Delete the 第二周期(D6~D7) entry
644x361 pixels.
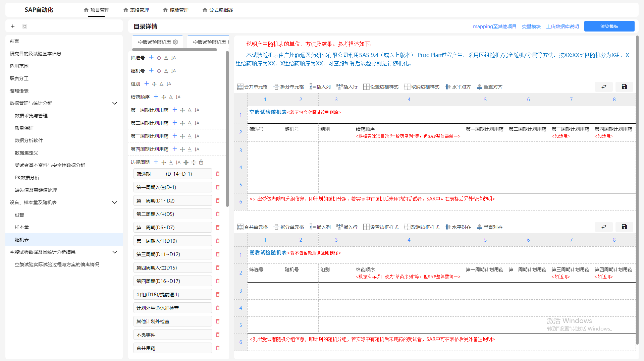218,227
